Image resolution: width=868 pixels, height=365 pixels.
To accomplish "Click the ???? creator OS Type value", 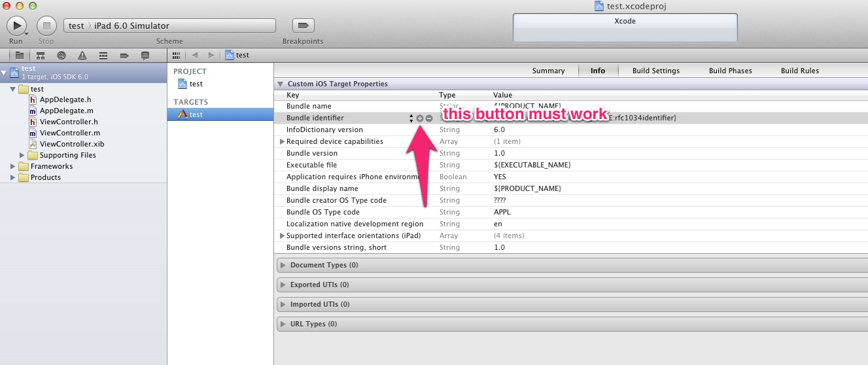I will coord(500,200).
